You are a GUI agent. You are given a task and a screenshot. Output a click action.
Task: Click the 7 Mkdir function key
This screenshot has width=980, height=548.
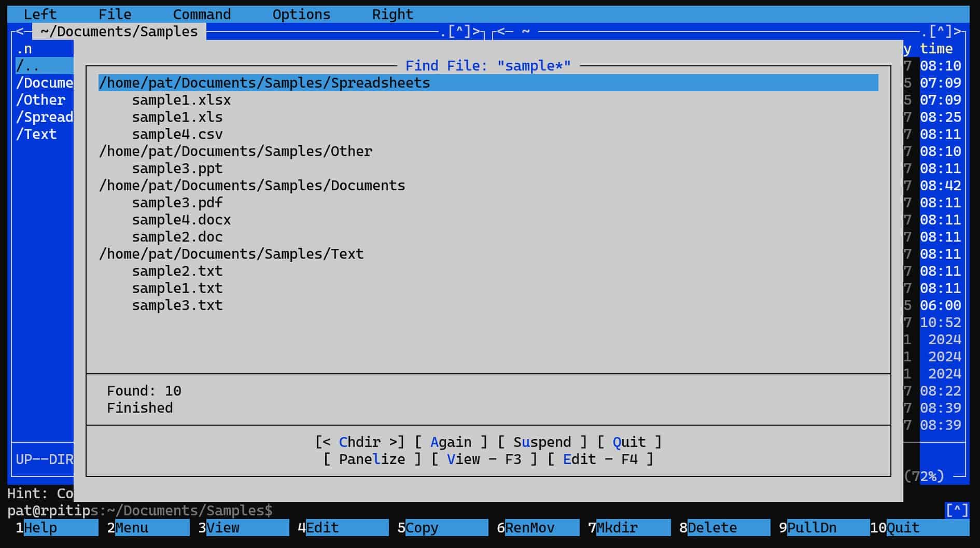(x=629, y=528)
